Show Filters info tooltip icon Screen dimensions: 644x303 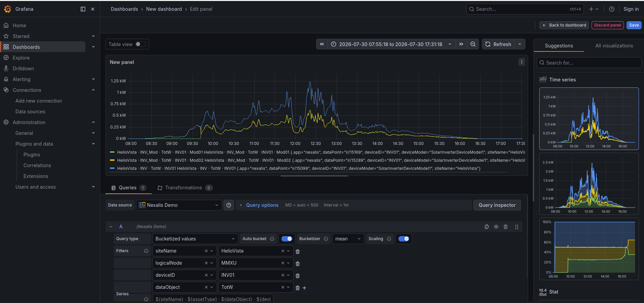[x=146, y=251]
